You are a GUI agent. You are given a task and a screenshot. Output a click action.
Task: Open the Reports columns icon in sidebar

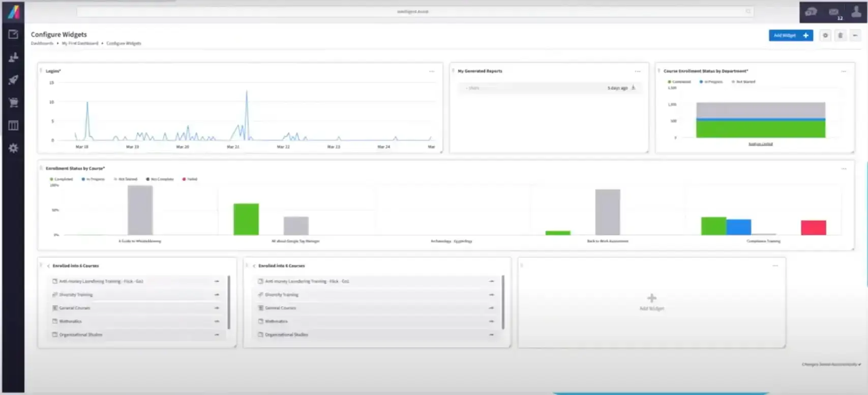(x=13, y=125)
